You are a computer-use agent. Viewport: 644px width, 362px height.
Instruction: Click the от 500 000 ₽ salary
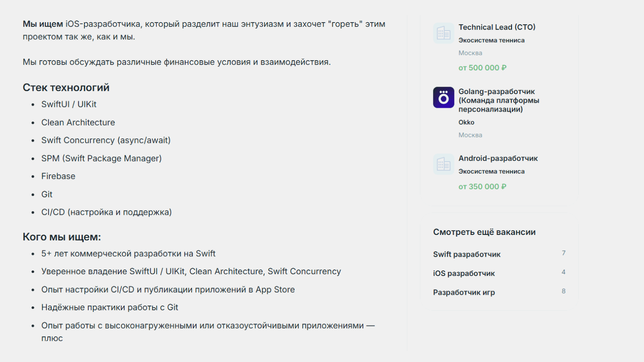(482, 68)
